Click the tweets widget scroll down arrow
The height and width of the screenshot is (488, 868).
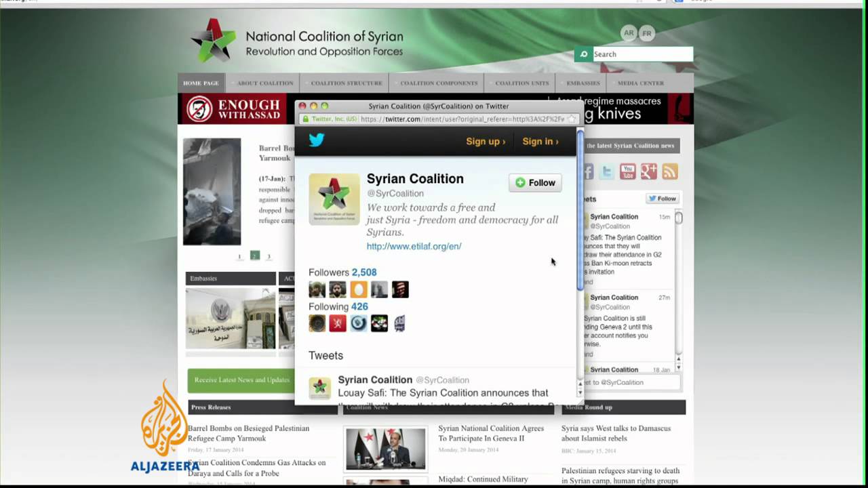point(678,367)
